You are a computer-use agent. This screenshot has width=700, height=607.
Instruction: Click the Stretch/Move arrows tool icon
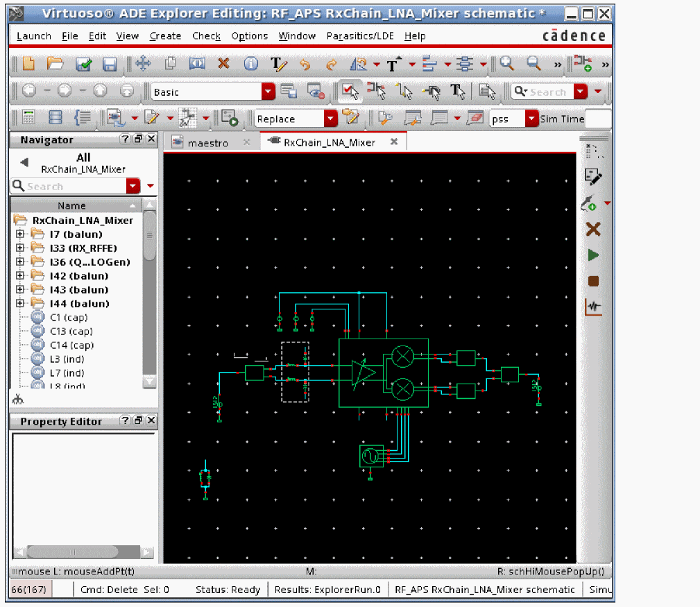tap(143, 64)
